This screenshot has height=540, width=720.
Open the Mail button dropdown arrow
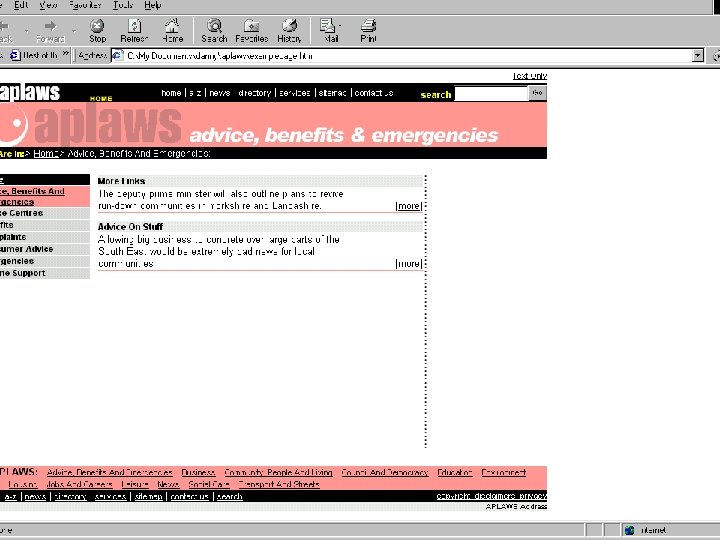click(x=340, y=26)
